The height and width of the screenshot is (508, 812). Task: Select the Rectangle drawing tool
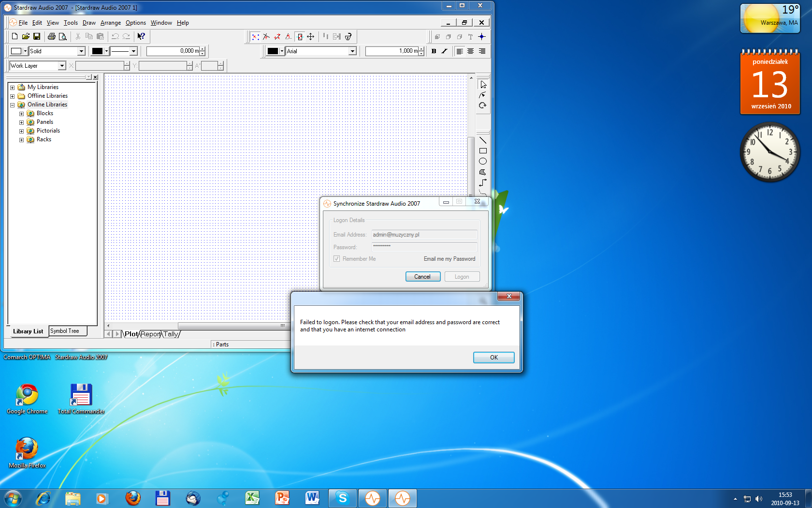point(482,151)
